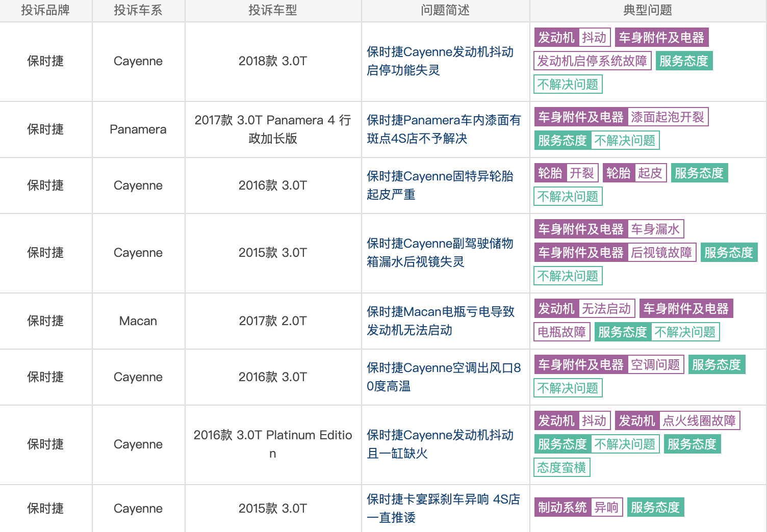Click "不解决问题" tag in 储物箱漏水 row

pyautogui.click(x=568, y=276)
